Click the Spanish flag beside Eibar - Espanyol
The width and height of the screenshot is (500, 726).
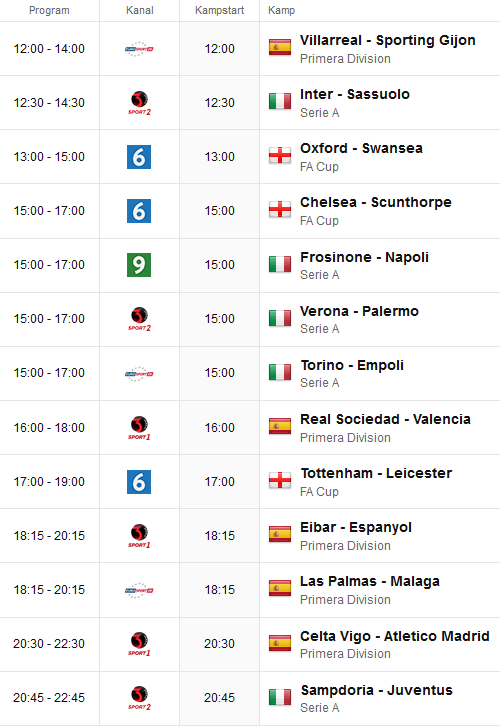click(x=280, y=534)
